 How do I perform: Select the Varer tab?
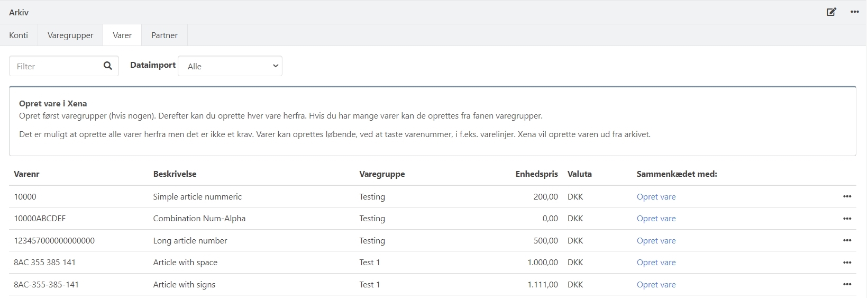tap(122, 35)
